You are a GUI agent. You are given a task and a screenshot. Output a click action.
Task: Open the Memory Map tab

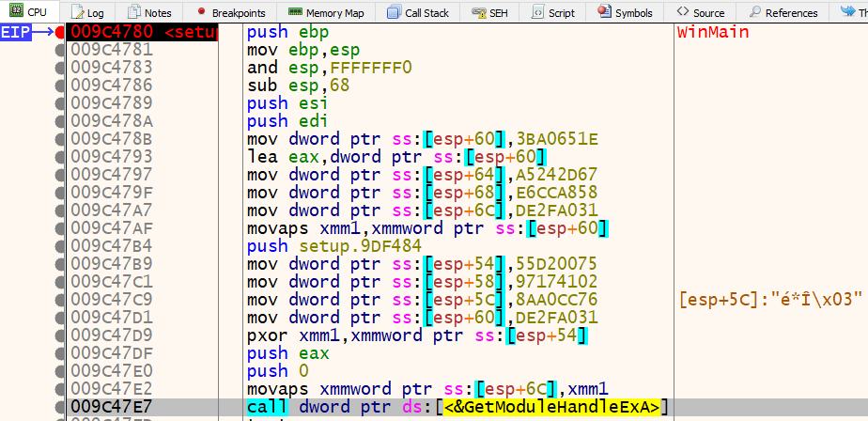[328, 12]
